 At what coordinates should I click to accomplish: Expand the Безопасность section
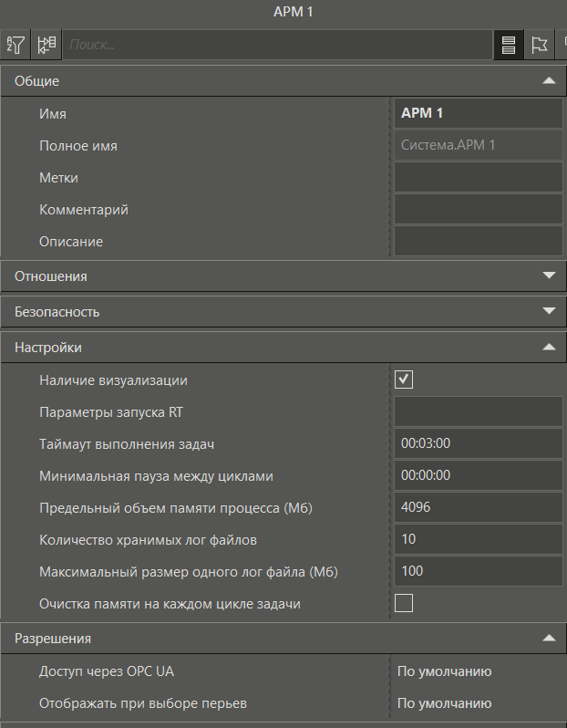tap(549, 311)
